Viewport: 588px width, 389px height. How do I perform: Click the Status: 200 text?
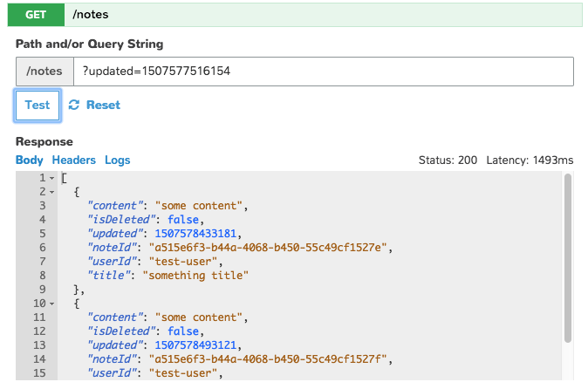448,160
